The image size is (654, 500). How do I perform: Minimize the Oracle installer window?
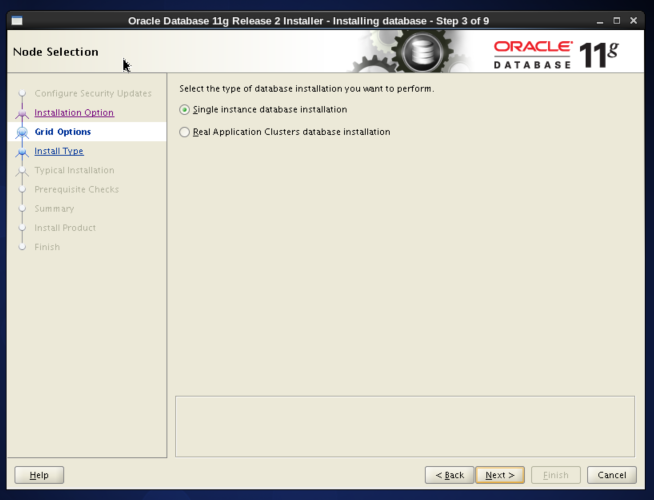coord(600,21)
